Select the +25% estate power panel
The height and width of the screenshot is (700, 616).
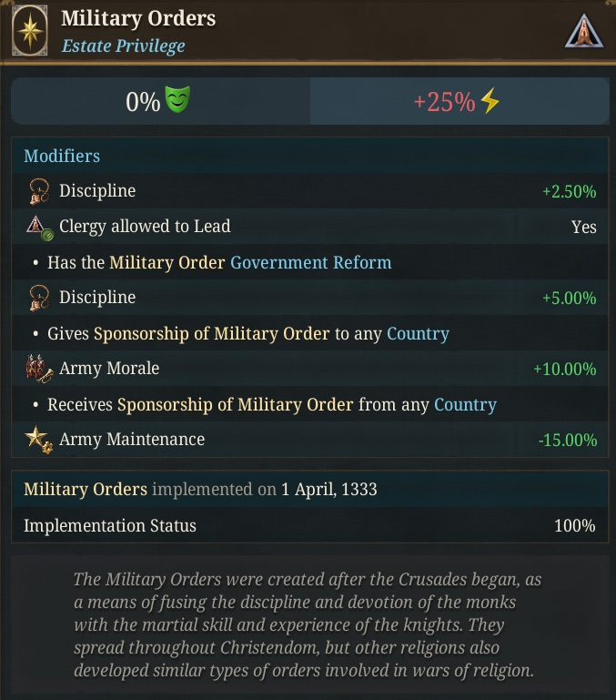459,101
